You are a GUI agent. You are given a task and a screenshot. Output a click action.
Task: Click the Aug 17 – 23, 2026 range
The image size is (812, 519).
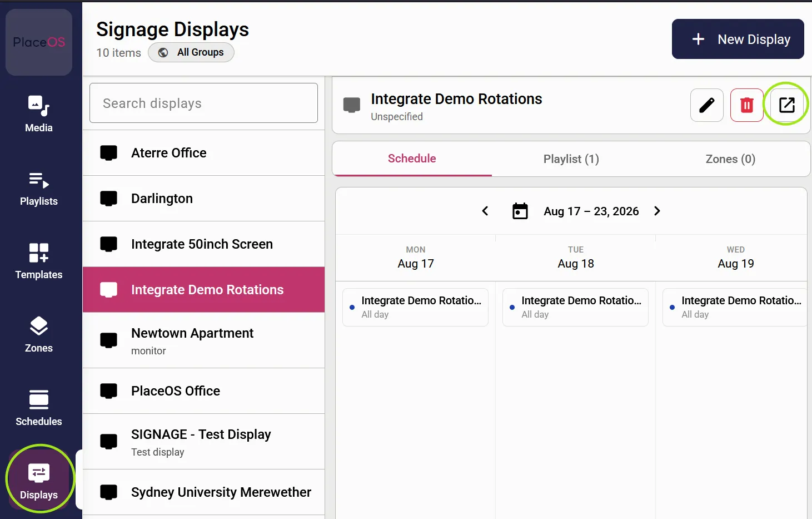point(591,211)
